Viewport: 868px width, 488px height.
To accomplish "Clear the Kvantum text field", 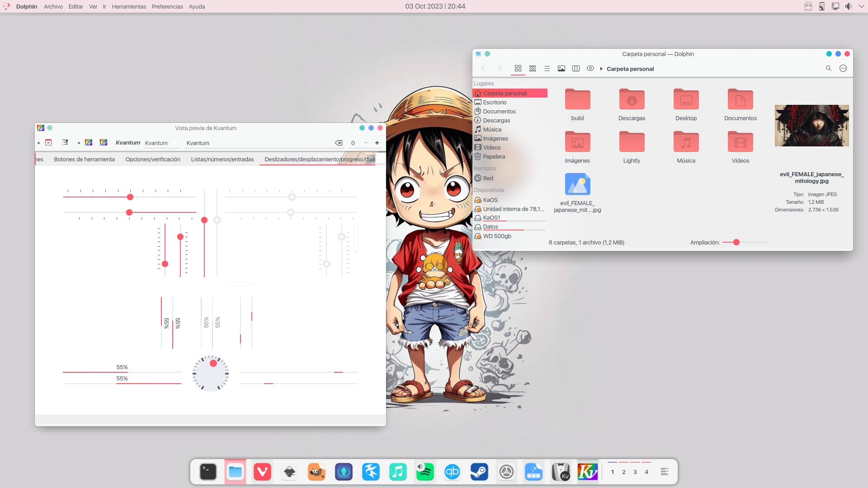I will (x=339, y=143).
